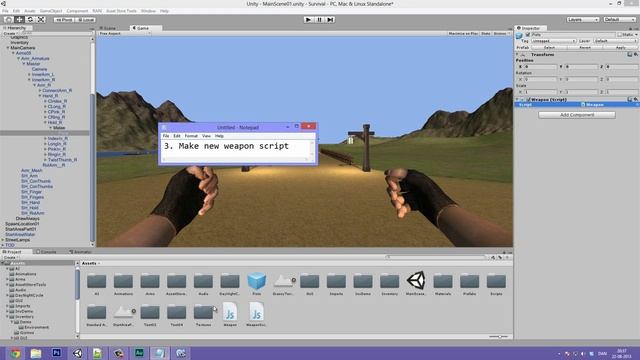The width and height of the screenshot is (640, 360).
Task: Switch to the Console tab
Action: [x=48, y=252]
